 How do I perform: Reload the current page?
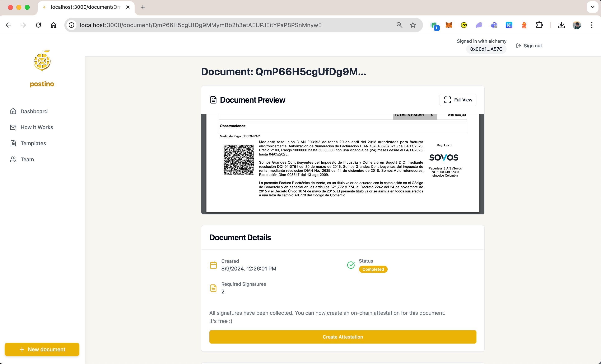(38, 25)
